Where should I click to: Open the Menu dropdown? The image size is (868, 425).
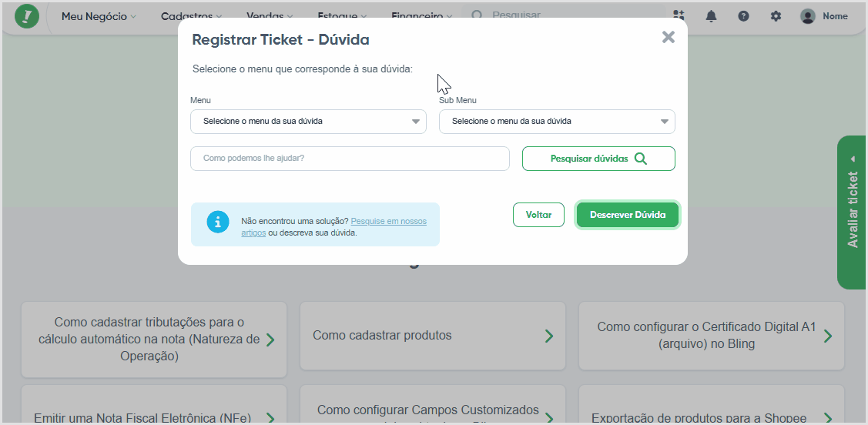click(x=308, y=121)
